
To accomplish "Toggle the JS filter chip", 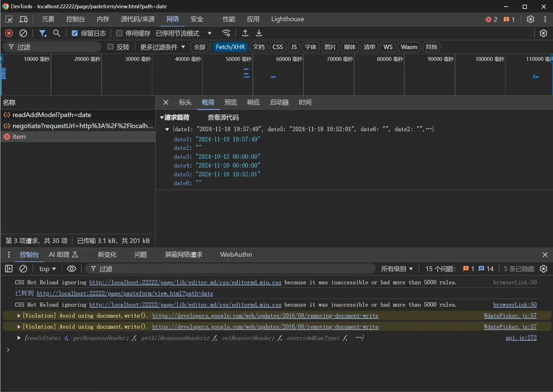I will [x=294, y=47].
